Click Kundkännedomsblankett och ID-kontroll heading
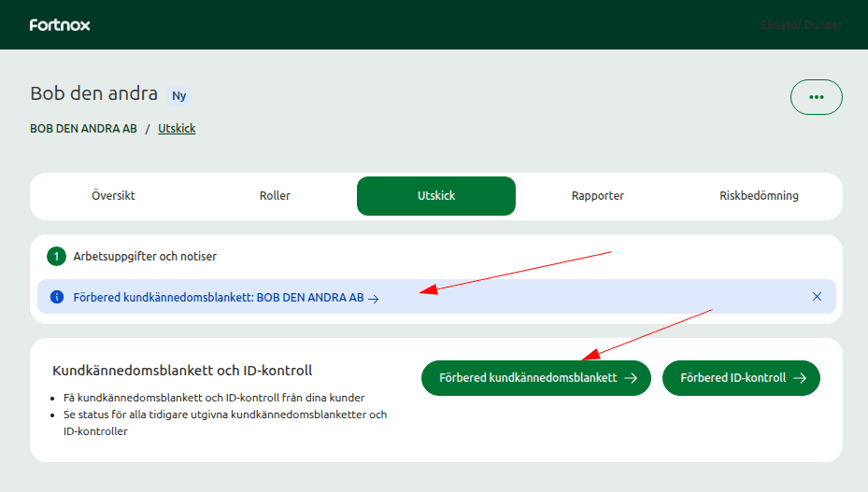Screen dimensions: 868x492 pos(182,371)
